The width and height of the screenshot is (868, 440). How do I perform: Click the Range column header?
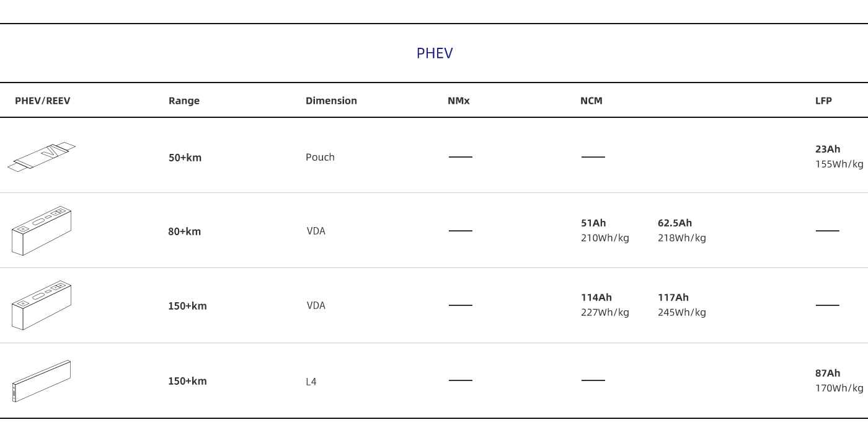[184, 101]
